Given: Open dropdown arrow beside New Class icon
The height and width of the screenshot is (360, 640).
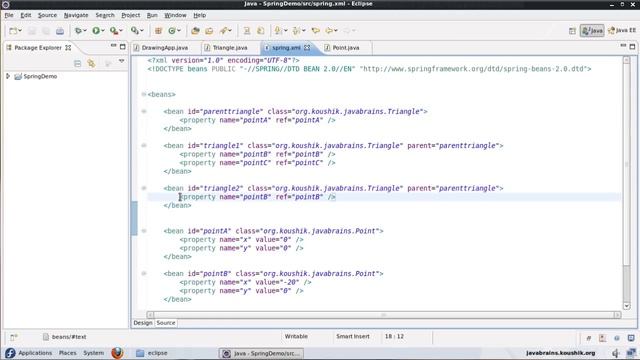Looking at the screenshot, I should [x=179, y=31].
